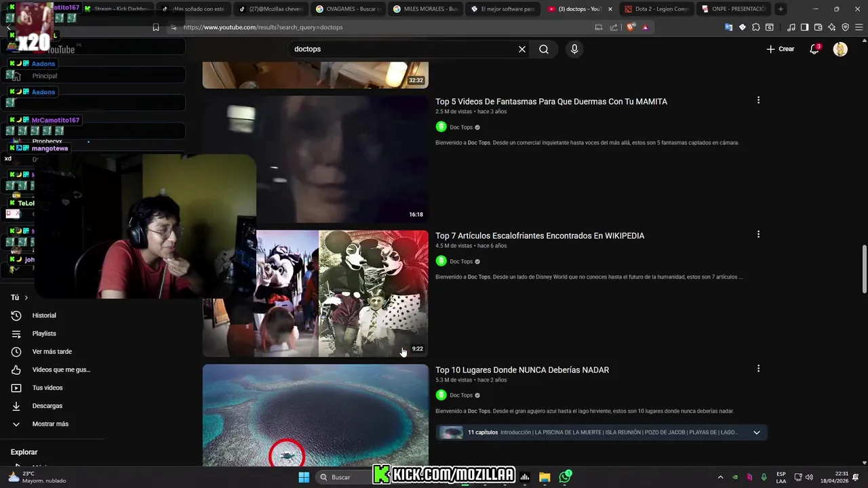
Task: Toggle the browser sidebar panel icon
Action: [x=804, y=27]
